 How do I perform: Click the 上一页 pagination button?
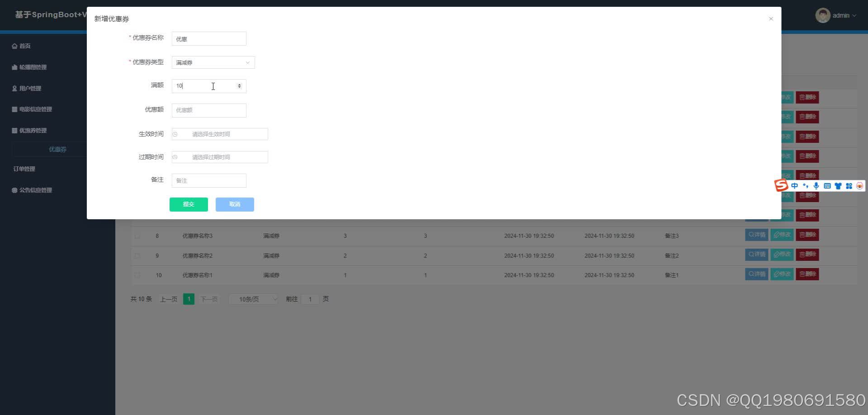[169, 299]
